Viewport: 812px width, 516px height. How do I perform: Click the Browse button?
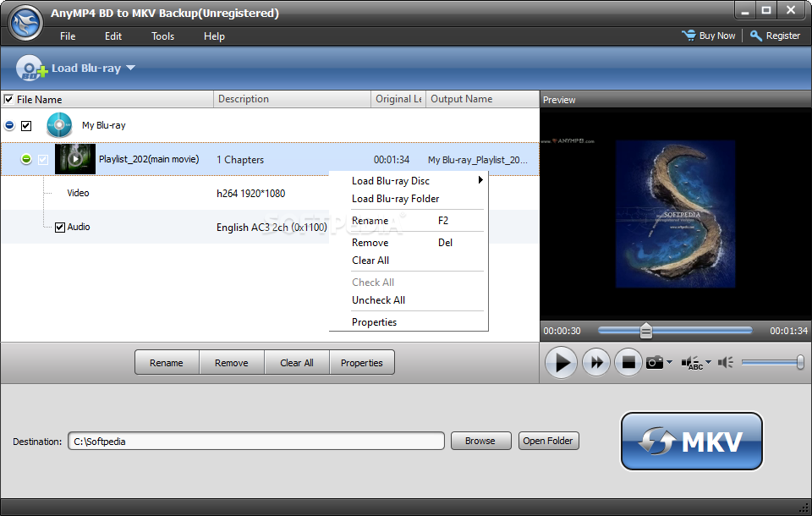480,441
